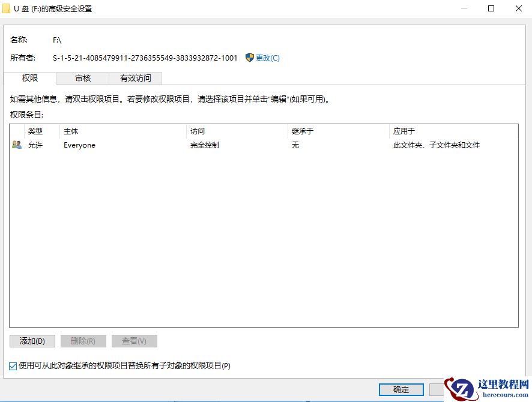Click the 访问 column header
Image resolution: width=532 pixels, height=402 pixels.
[197, 131]
